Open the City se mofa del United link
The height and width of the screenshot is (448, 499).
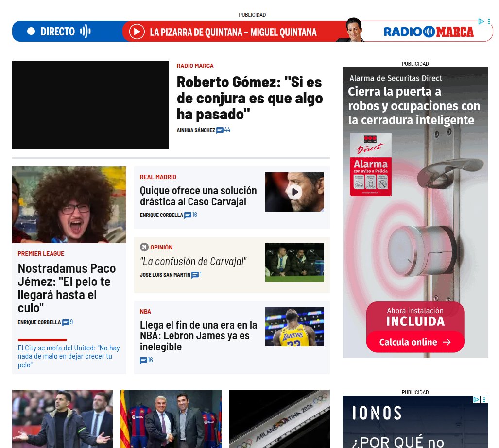tap(68, 356)
